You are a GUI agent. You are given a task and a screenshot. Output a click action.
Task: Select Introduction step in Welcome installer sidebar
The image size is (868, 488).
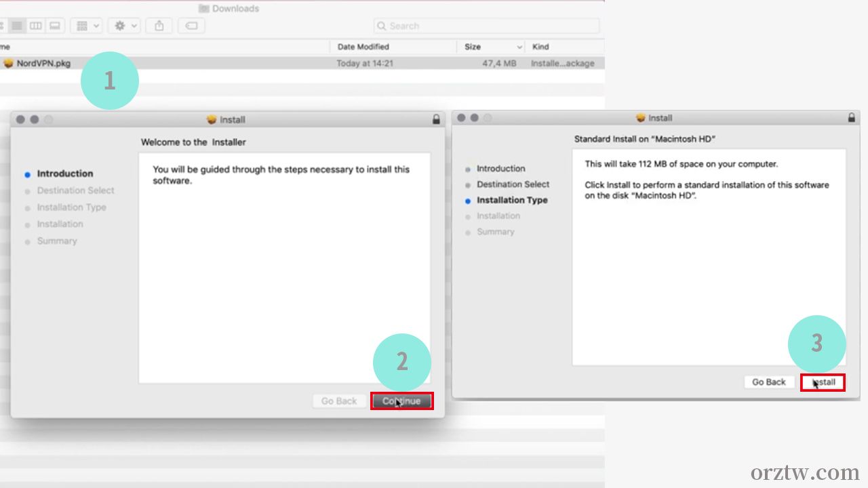coord(65,174)
